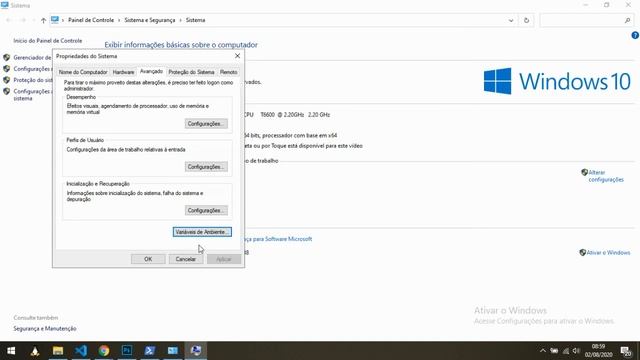Open File Explorer from the taskbar
This screenshot has height=360, width=640.
58,351
